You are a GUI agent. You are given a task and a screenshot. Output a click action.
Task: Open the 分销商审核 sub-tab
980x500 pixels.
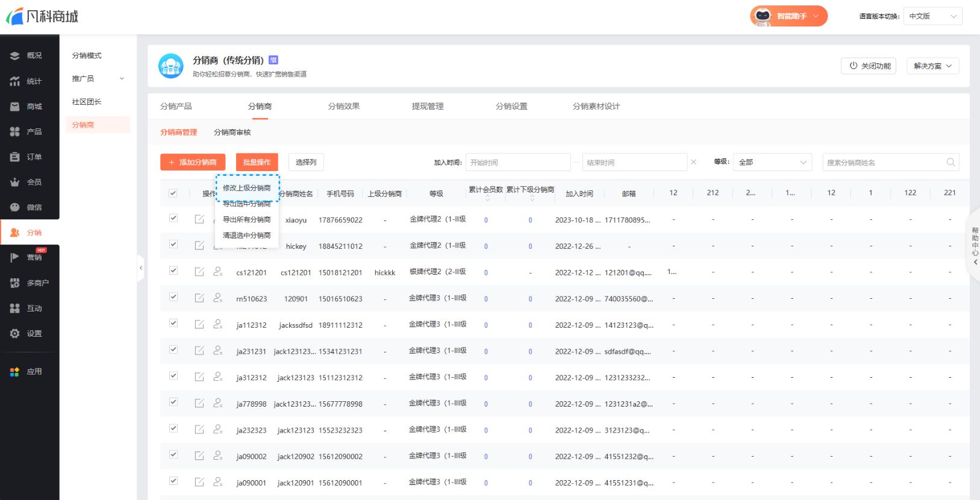point(233,133)
